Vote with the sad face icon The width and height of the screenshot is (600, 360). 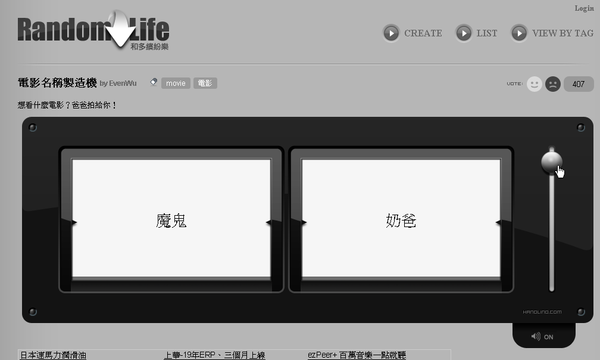[553, 84]
